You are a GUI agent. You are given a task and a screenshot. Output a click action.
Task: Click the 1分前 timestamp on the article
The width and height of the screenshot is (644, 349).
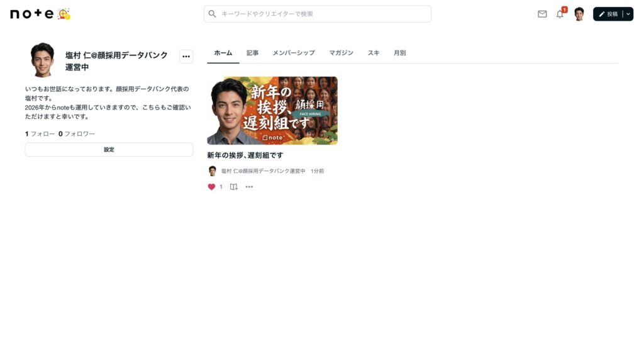point(317,171)
